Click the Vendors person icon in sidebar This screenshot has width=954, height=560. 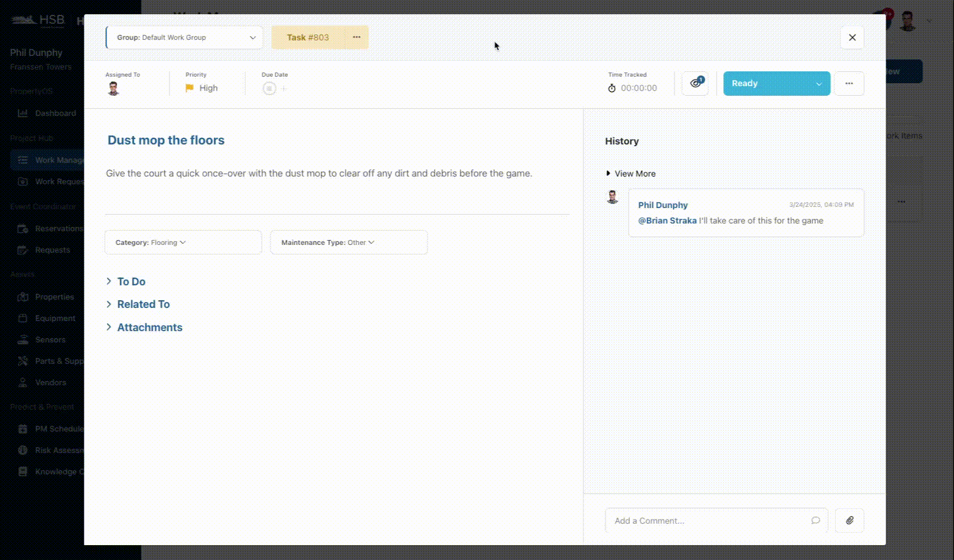click(x=23, y=382)
